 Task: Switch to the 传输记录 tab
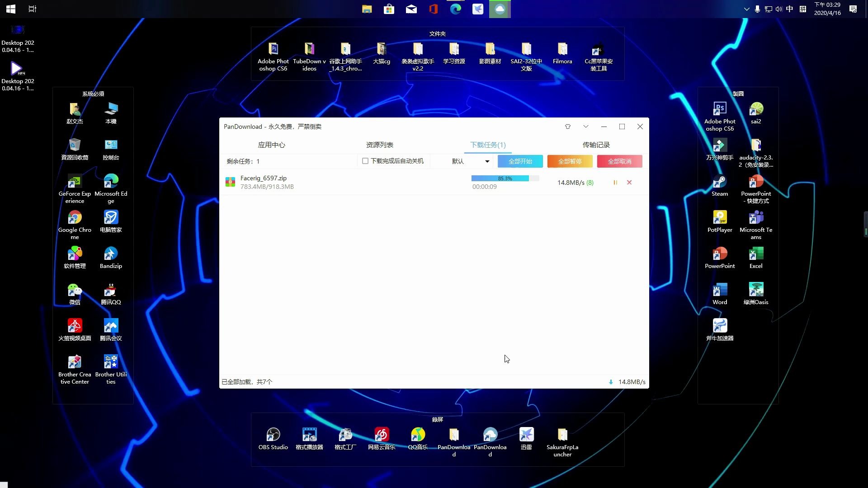(596, 145)
